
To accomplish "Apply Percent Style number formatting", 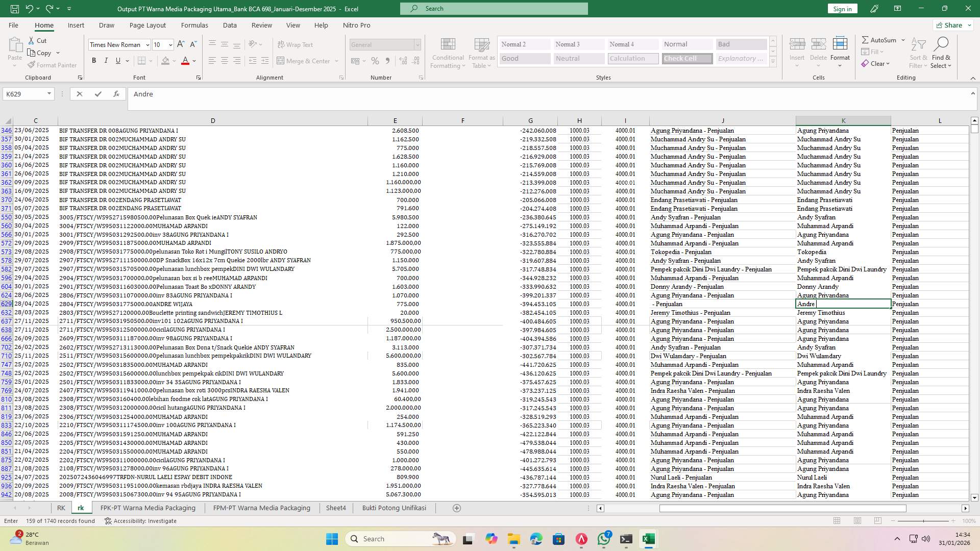I will (x=375, y=61).
